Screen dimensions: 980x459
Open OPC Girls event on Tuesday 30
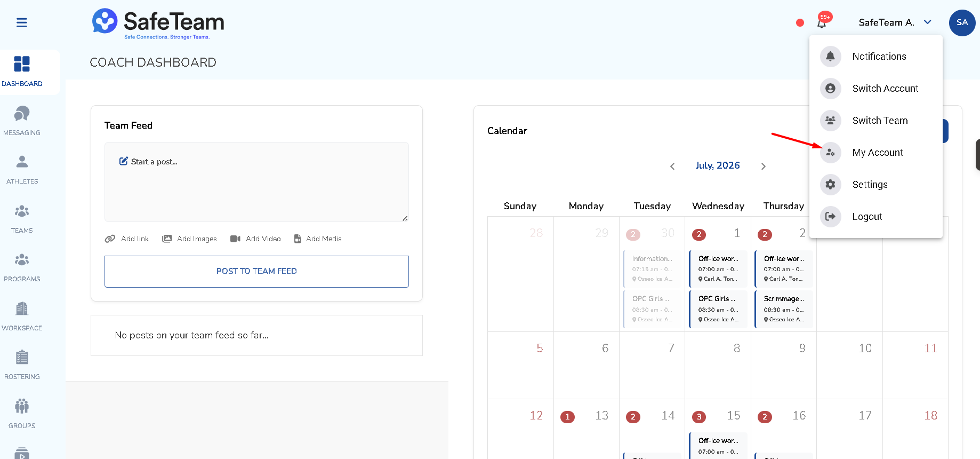point(652,309)
